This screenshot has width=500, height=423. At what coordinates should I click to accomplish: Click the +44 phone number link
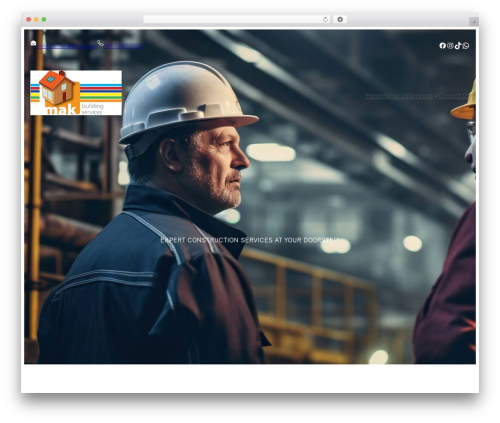(x=122, y=46)
